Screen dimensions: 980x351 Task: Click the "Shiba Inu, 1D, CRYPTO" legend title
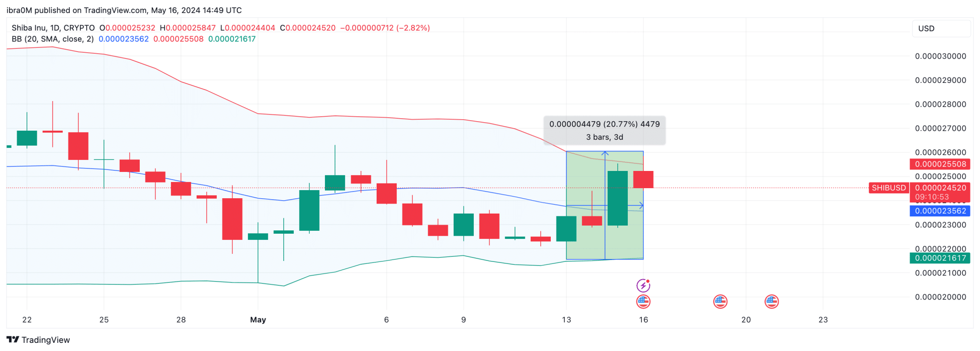53,28
